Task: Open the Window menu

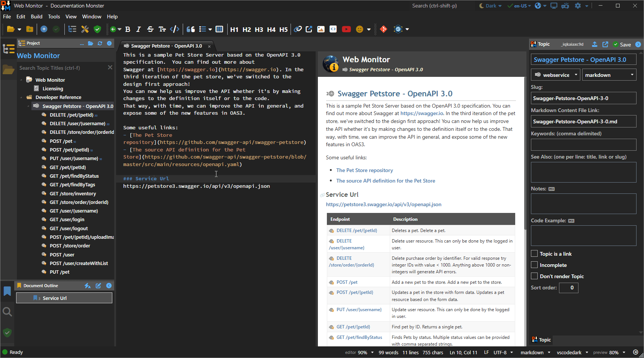Action: (92, 16)
